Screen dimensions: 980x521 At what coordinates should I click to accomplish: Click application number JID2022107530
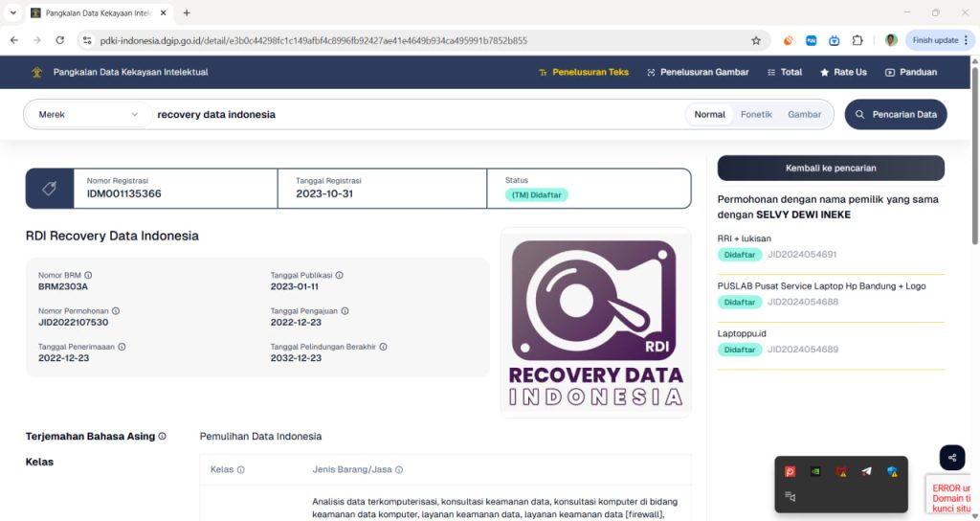(x=73, y=322)
